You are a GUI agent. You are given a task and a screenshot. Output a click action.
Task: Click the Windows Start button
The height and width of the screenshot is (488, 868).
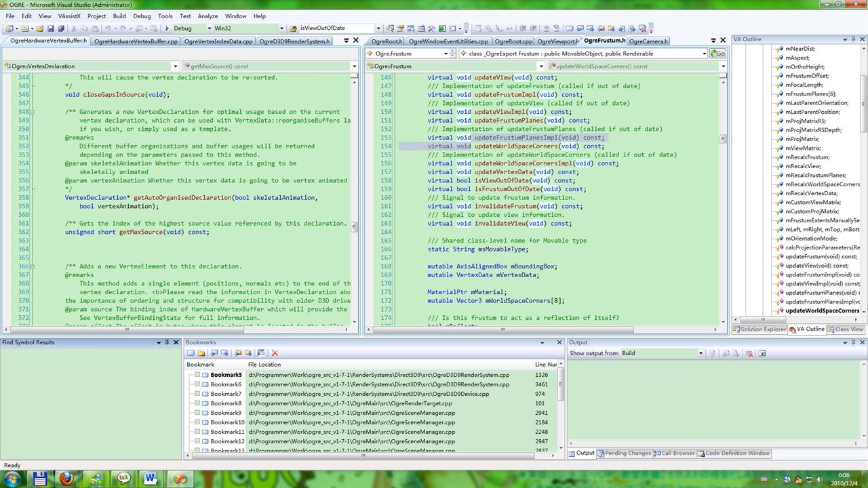pyautogui.click(x=12, y=479)
